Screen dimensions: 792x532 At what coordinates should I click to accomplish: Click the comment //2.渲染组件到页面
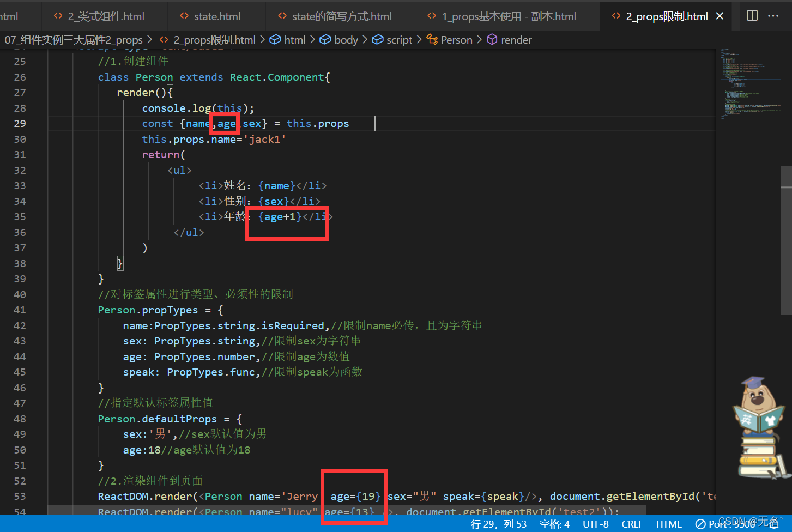[150, 481]
